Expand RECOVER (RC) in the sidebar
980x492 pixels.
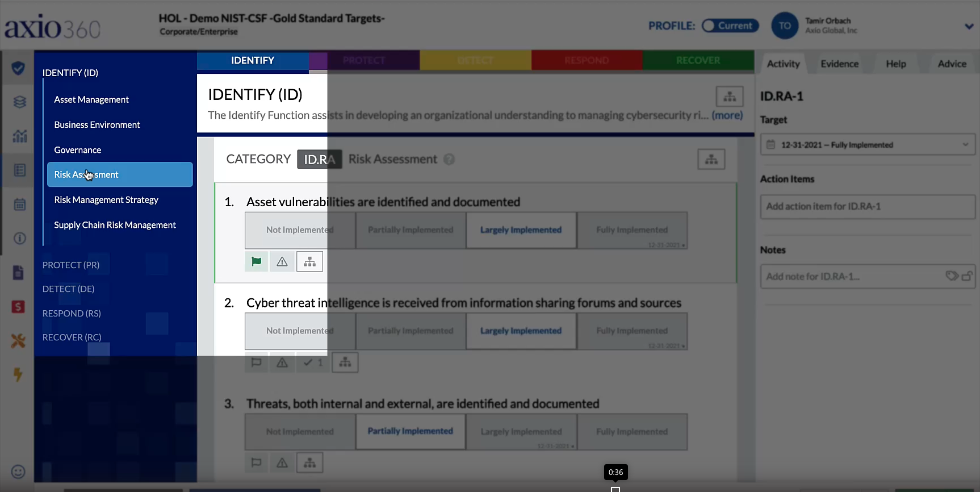[72, 337]
